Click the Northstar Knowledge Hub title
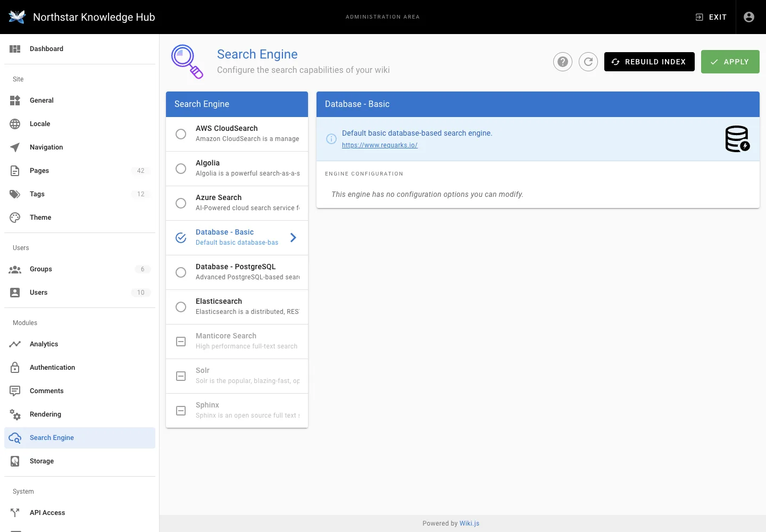 pos(94,17)
